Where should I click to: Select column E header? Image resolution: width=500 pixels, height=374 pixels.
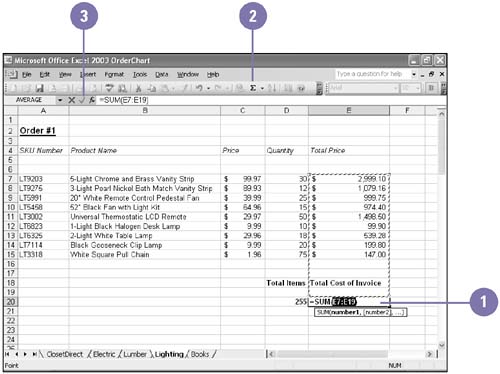tap(349, 111)
